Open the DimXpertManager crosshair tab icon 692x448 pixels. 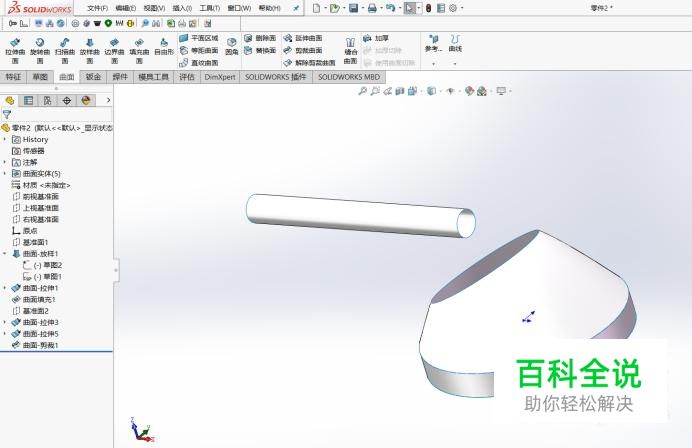(67, 101)
